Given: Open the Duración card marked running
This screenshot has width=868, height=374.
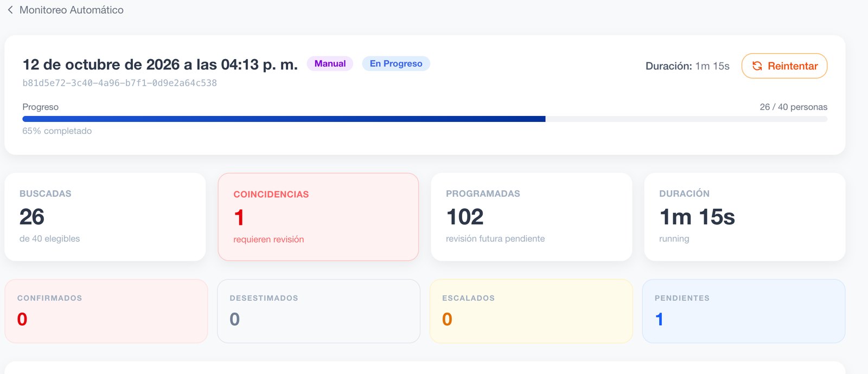Looking at the screenshot, I should click(745, 217).
